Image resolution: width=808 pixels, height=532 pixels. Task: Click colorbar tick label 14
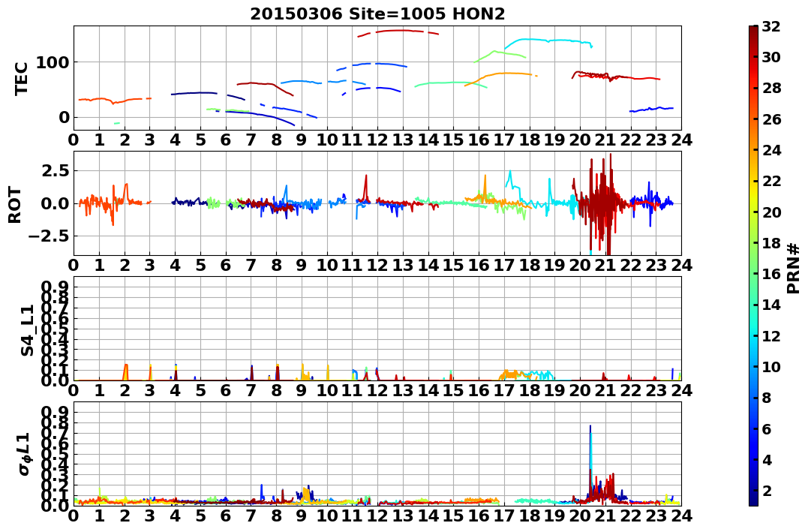pyautogui.click(x=771, y=305)
